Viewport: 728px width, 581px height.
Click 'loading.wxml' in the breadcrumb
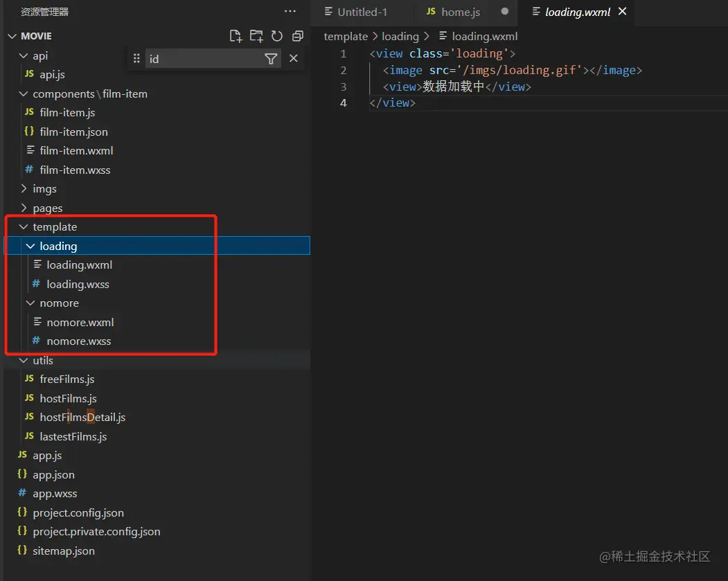coord(484,36)
